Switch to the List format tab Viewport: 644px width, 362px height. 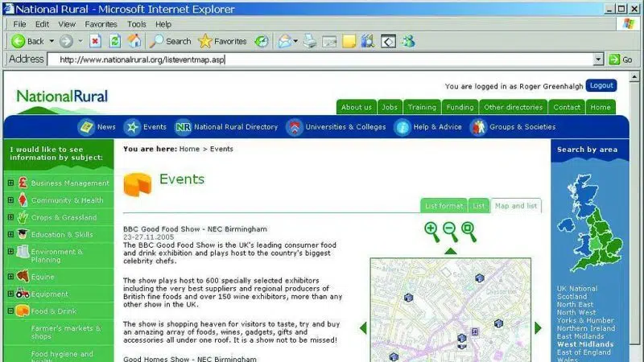coord(444,206)
